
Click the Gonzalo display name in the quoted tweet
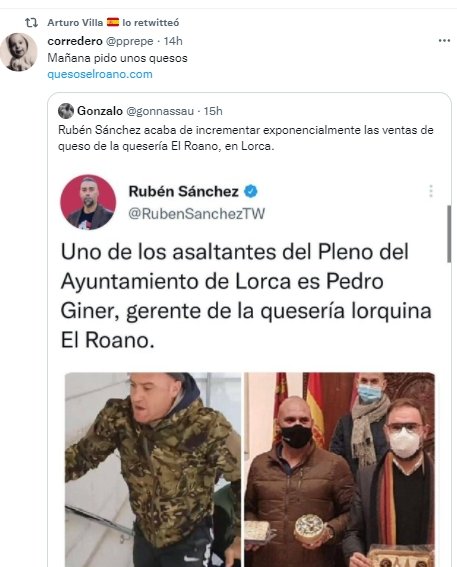click(100, 111)
